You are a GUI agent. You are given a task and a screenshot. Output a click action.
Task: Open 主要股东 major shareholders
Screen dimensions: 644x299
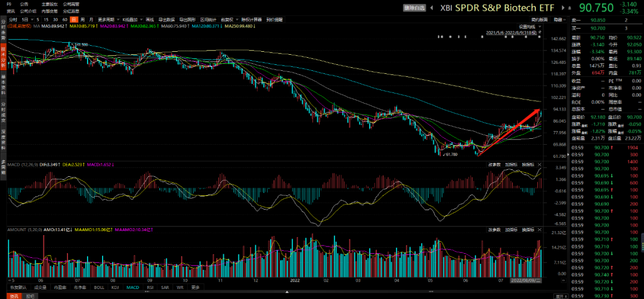pyautogui.click(x=49, y=4)
